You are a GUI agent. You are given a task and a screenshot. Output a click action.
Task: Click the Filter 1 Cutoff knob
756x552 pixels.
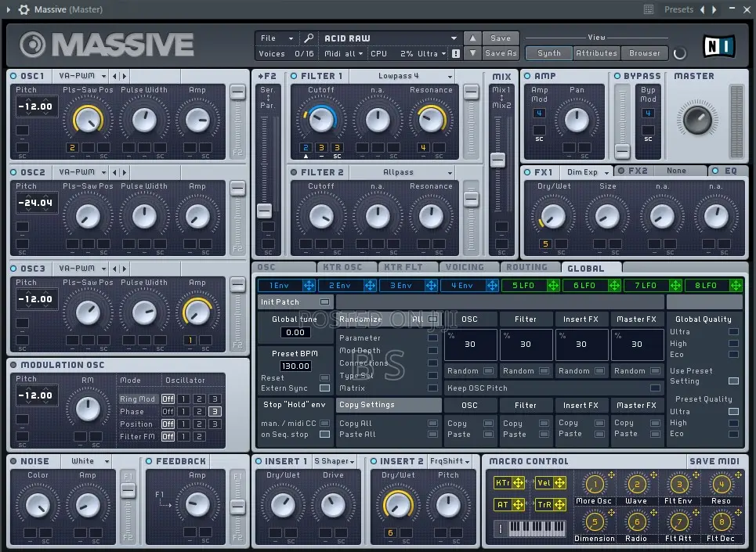pyautogui.click(x=320, y=120)
